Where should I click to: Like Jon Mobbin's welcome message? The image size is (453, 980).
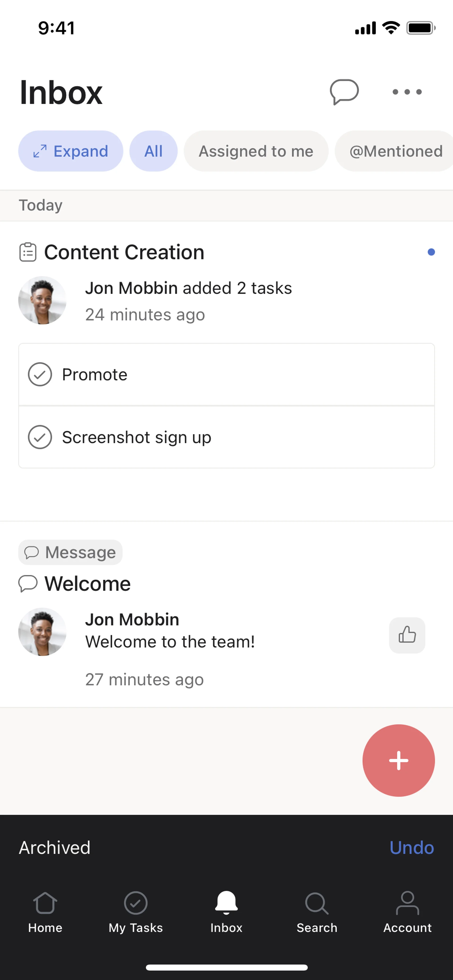tap(407, 635)
